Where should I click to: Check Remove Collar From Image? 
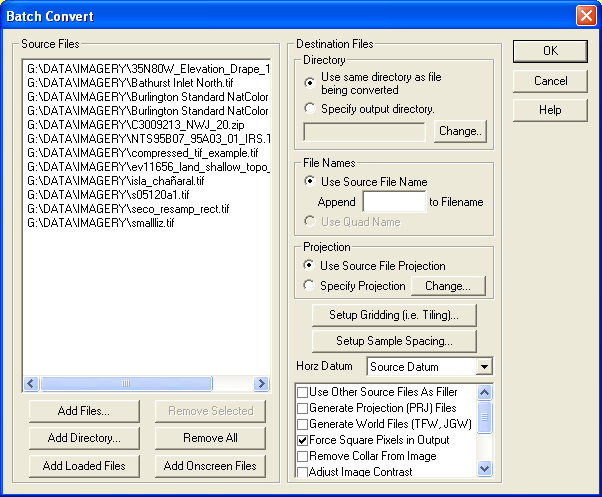303,456
